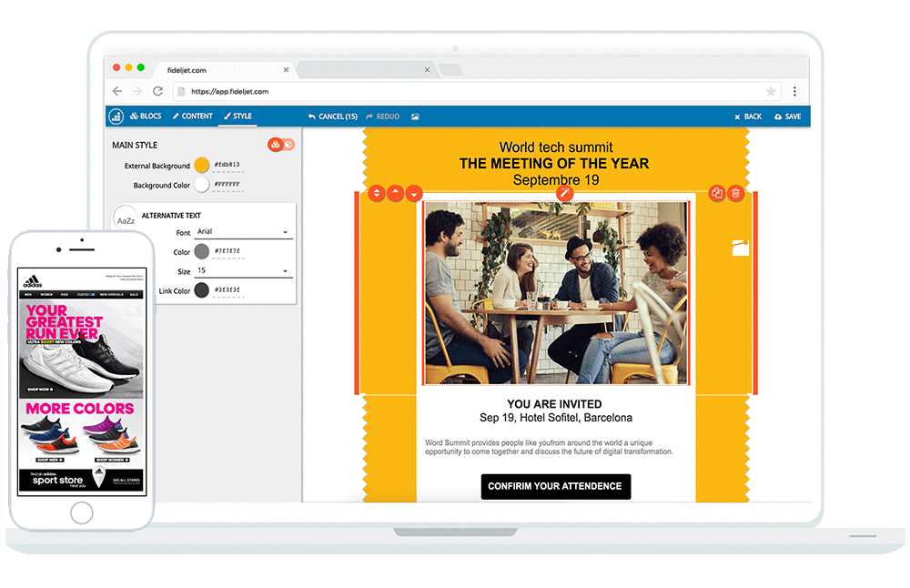
Task: Tap the sport store banner on phone
Action: pos(81,480)
